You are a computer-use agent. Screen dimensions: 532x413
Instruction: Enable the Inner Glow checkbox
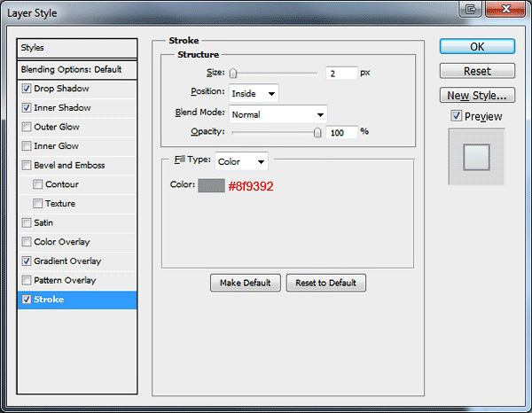pyautogui.click(x=27, y=146)
